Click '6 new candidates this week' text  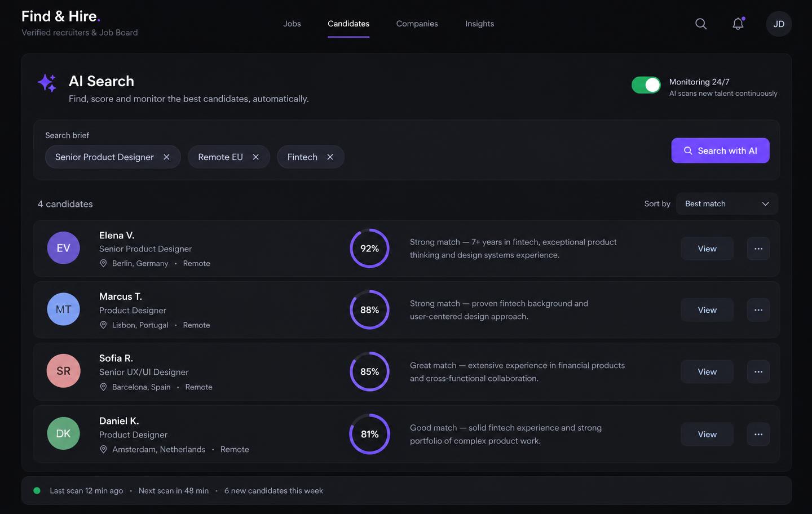[x=273, y=491]
